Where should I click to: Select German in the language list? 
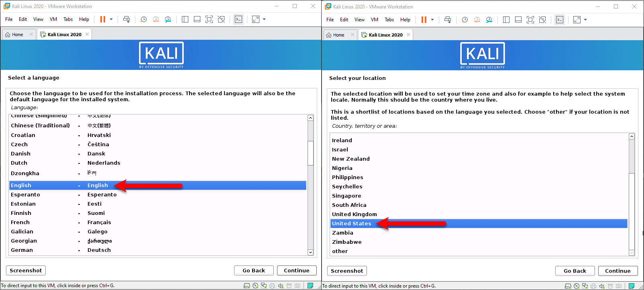[x=158, y=250]
